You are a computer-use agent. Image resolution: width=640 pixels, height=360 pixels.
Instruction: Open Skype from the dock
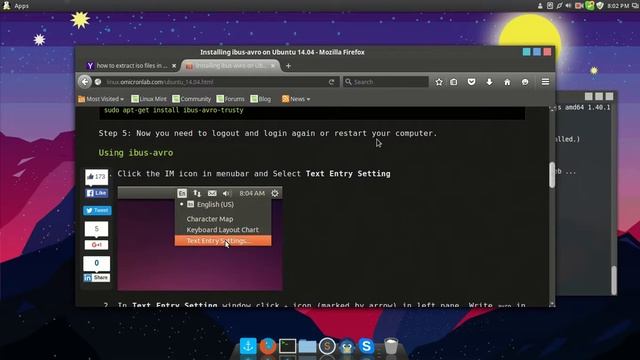(367, 346)
